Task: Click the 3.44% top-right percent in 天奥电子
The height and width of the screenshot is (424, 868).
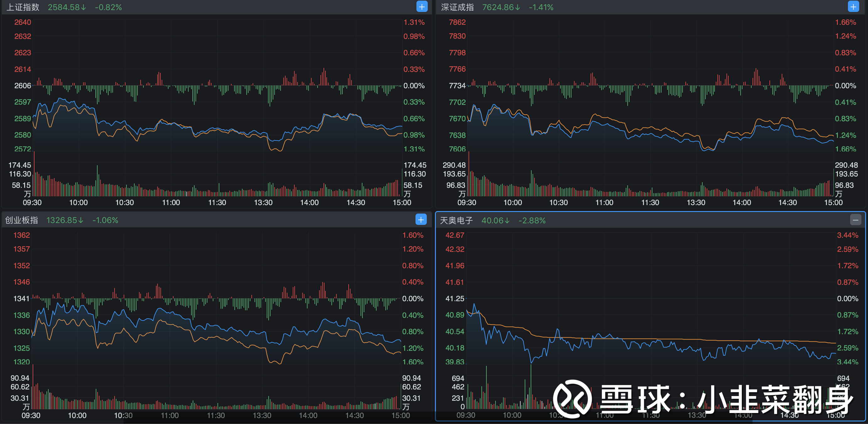Action: [x=848, y=235]
